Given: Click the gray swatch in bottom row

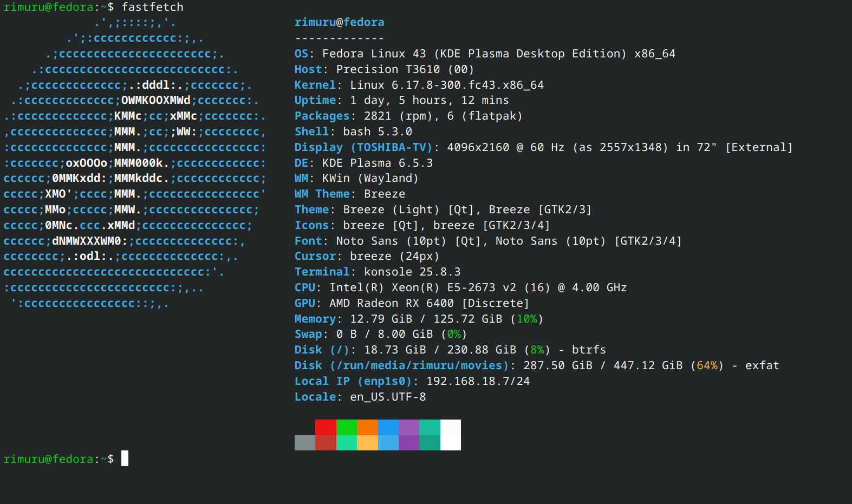Looking at the screenshot, I should coord(305,443).
